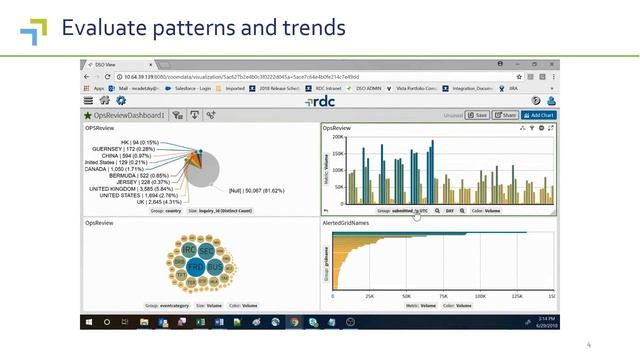
Task: Open Group: submitted_ts UTC selector
Action: pyautogui.click(x=402, y=211)
